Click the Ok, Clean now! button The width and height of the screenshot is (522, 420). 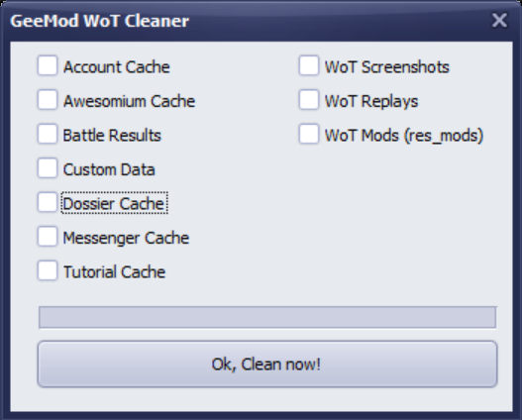(267, 365)
